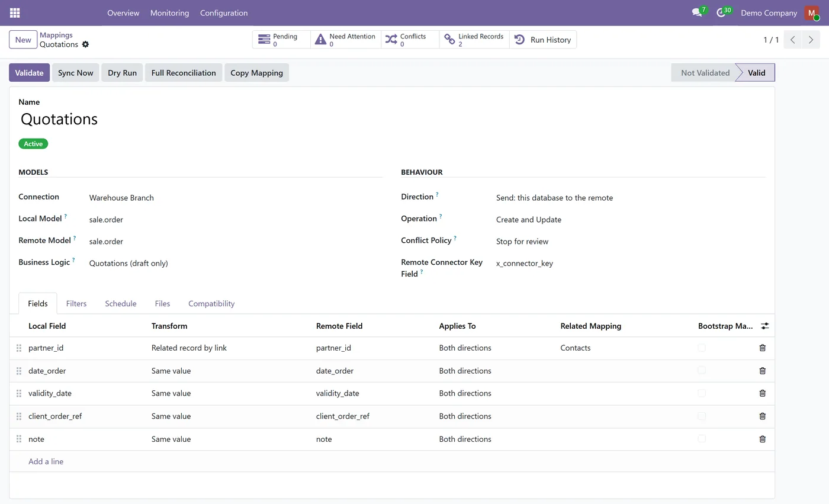Delete the client_order_ref field row
The image size is (829, 504).
tap(762, 416)
